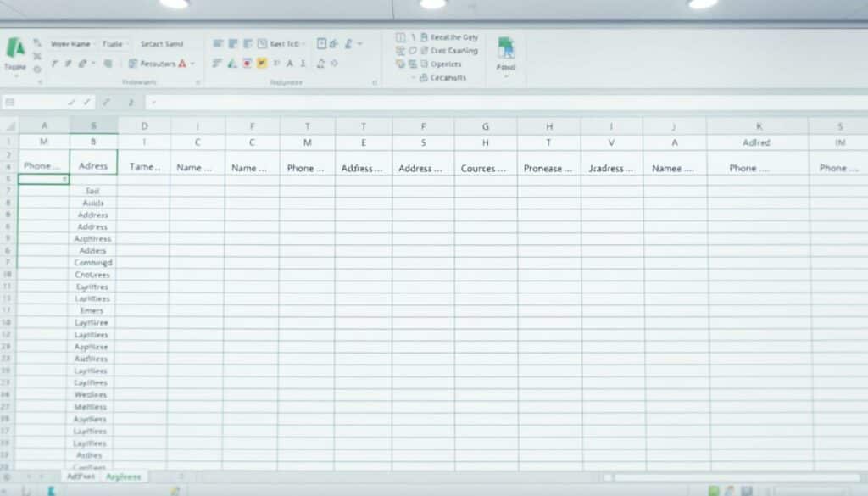Click the Setact Samd button

[x=162, y=44]
